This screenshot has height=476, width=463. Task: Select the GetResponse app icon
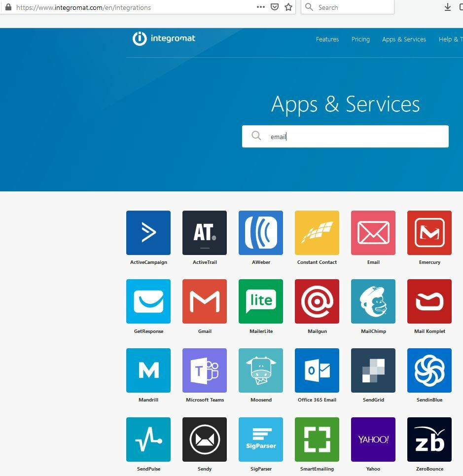coord(148,301)
